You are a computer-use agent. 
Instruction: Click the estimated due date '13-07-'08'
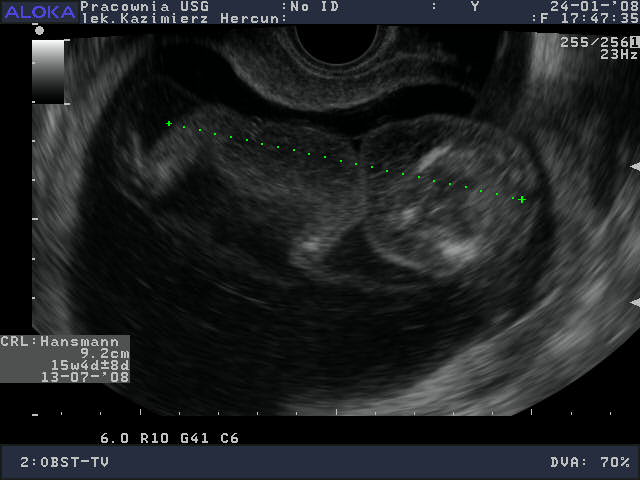(85, 377)
